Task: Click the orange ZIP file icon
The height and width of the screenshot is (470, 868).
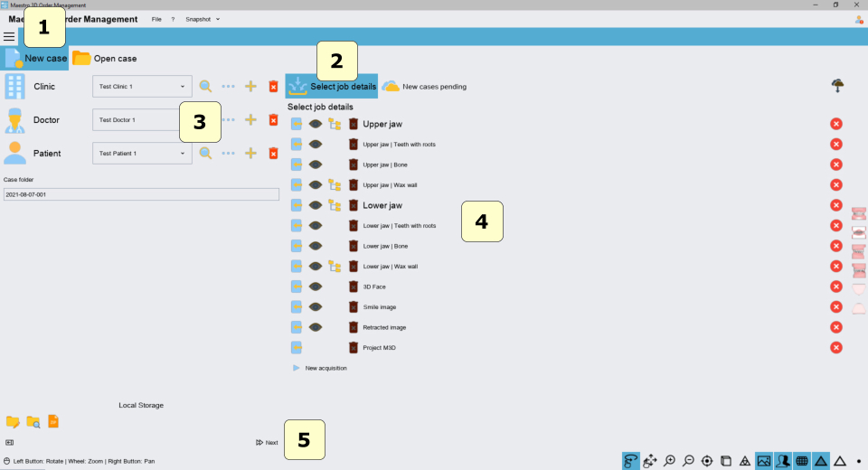Action: tap(53, 422)
